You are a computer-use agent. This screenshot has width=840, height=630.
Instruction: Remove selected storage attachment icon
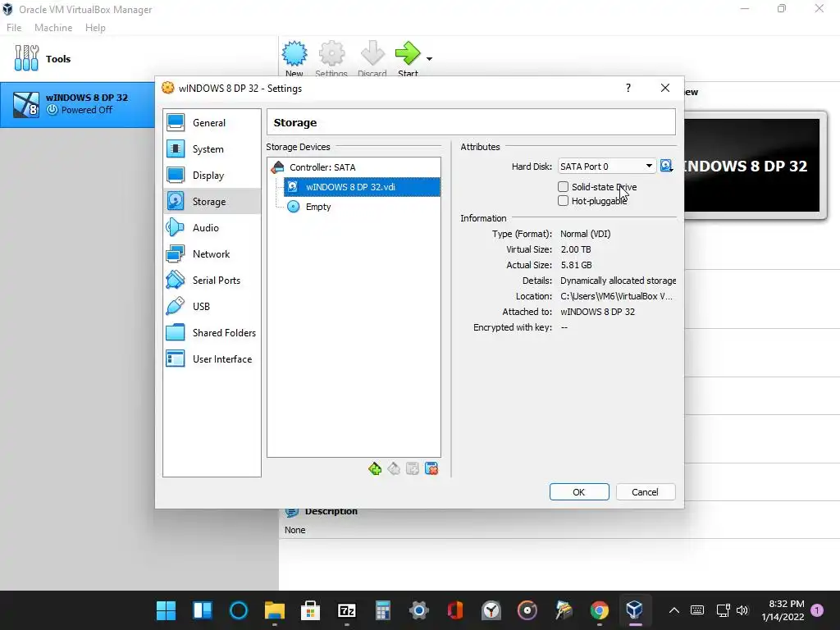tap(431, 468)
